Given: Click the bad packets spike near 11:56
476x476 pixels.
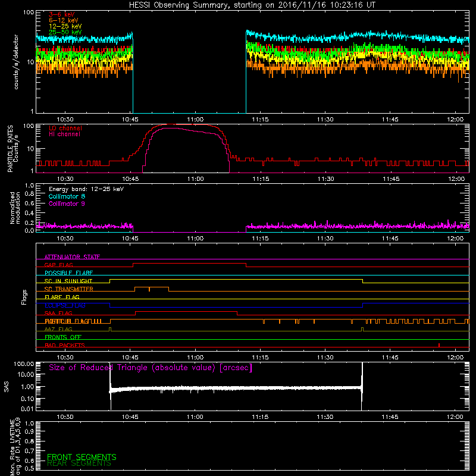Looking at the screenshot, I should point(439,345).
